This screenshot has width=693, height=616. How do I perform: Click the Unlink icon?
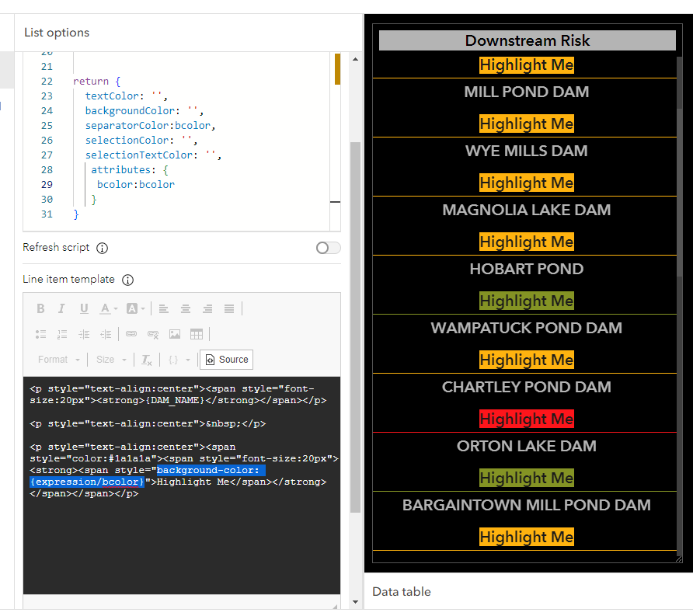154,333
